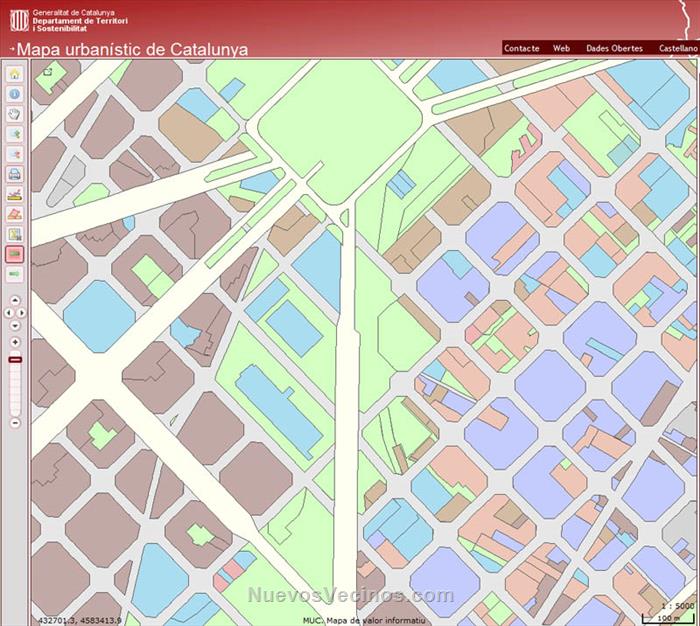Click the highlighted red tool button
The height and width of the screenshot is (626, 700).
point(15,254)
